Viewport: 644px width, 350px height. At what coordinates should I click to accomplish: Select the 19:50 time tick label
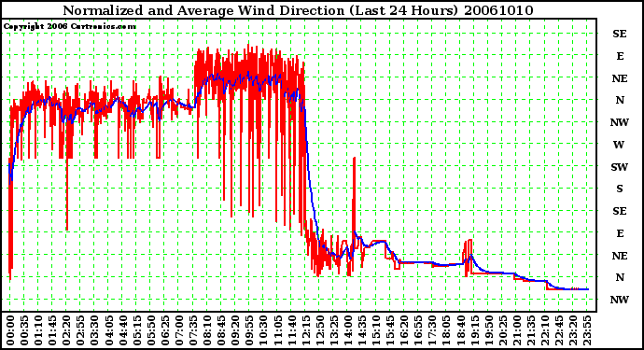489,330
